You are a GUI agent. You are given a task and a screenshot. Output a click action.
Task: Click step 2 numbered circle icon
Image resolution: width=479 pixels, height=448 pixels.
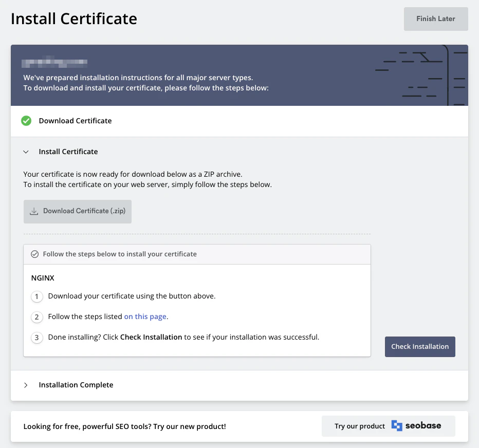tap(36, 317)
